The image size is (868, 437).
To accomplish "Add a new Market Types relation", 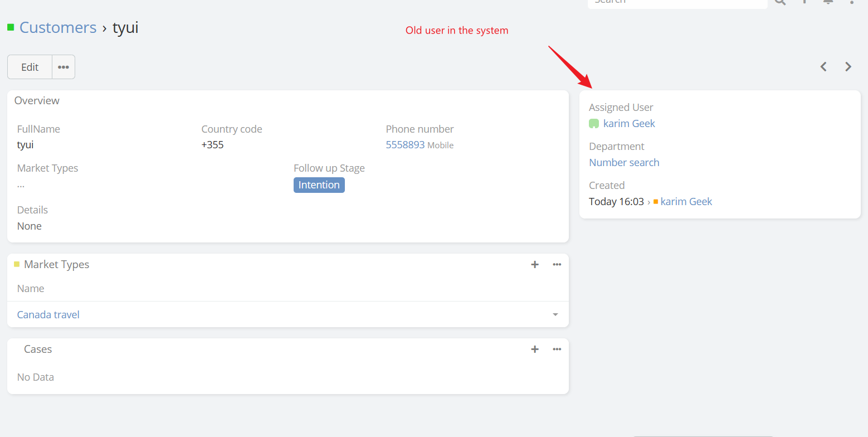I will tap(535, 264).
